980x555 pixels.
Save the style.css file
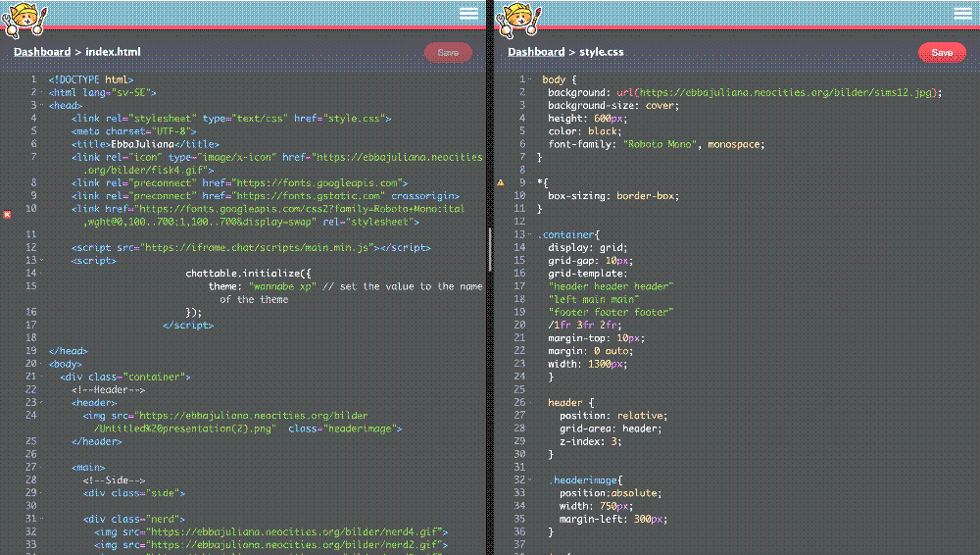[x=941, y=53]
